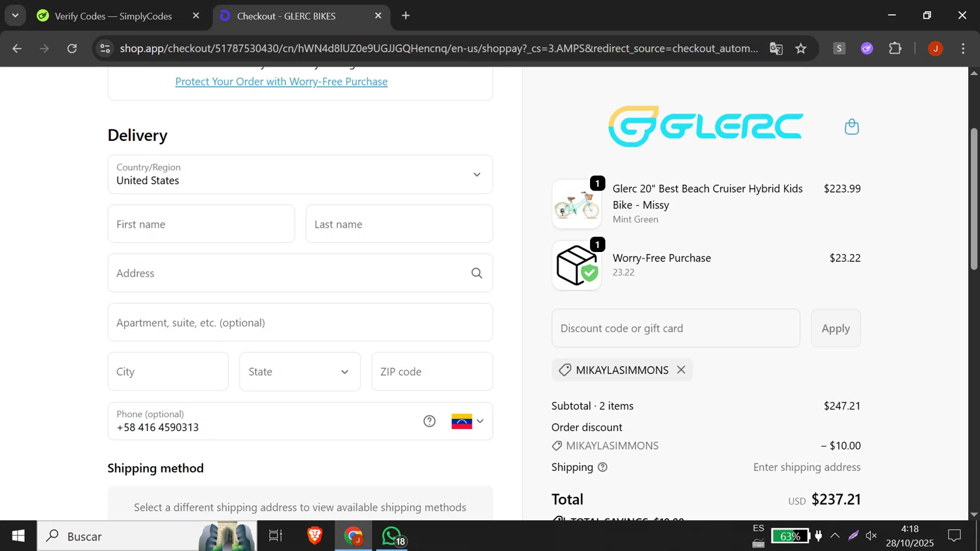Remove the MIKAYLASIMMONS discount code
The width and height of the screenshot is (980, 551).
(681, 370)
